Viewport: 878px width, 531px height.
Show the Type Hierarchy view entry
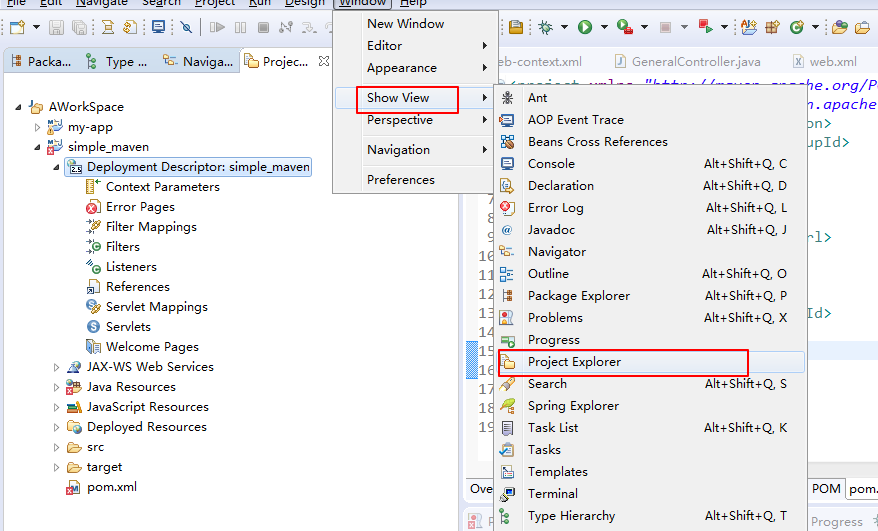tap(651, 516)
